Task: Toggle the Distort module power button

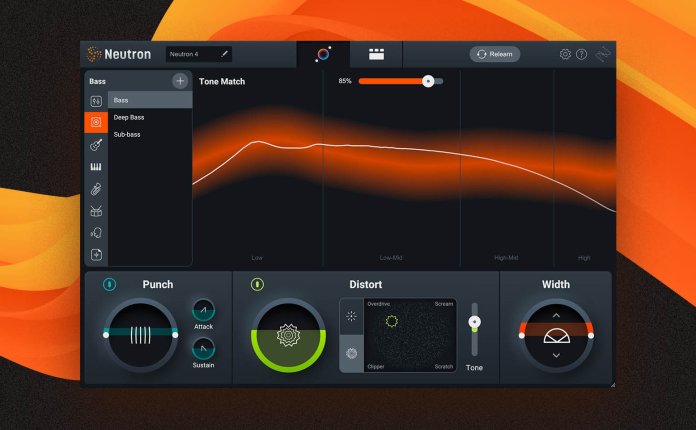Action: [257, 285]
